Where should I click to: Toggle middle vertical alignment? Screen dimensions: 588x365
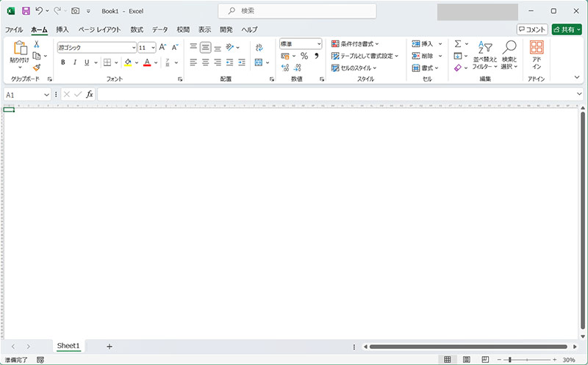click(206, 47)
